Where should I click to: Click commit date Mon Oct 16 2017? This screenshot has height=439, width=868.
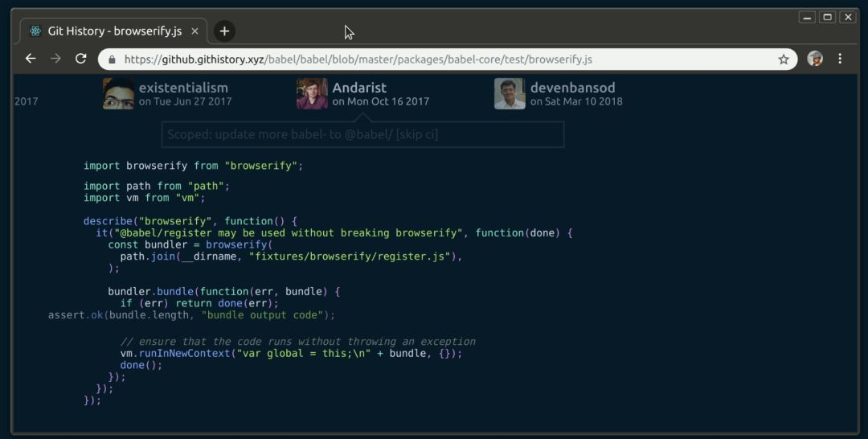coord(381,101)
